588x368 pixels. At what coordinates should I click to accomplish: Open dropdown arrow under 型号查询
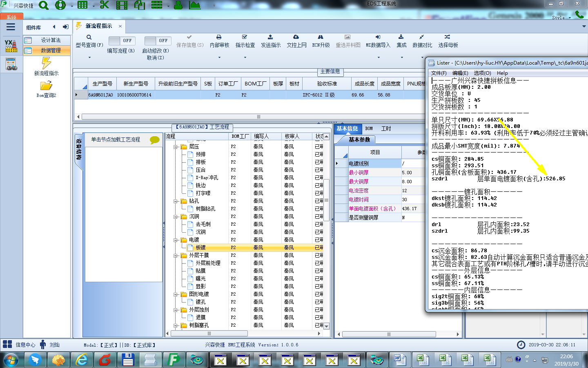89,58
